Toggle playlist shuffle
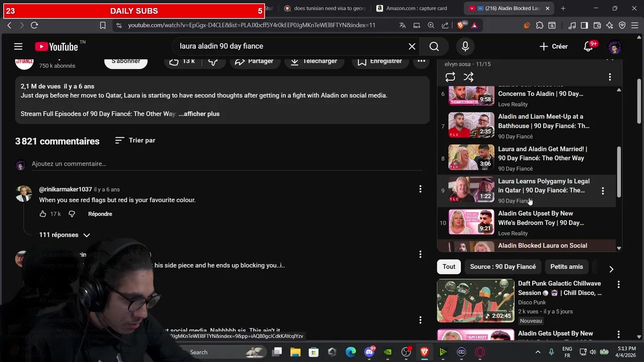 [x=468, y=77]
